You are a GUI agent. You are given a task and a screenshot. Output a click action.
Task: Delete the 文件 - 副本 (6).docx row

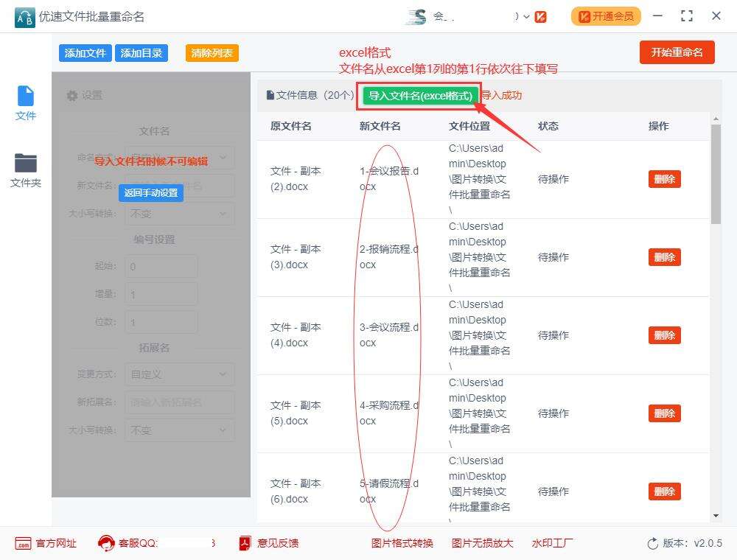click(x=665, y=491)
